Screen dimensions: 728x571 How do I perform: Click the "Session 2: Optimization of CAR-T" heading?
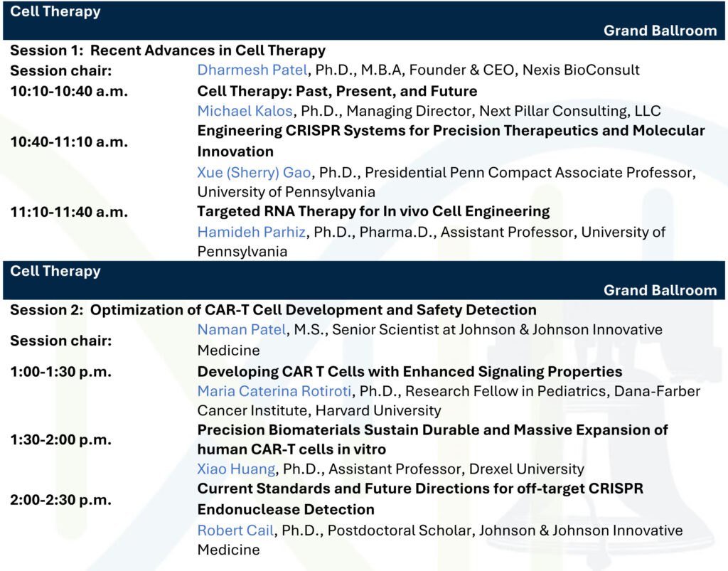click(x=273, y=310)
